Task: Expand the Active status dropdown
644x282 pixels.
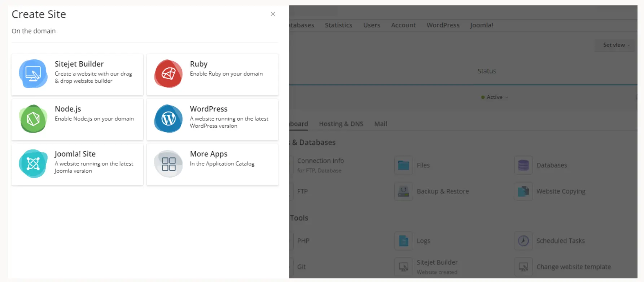Action: pos(495,97)
